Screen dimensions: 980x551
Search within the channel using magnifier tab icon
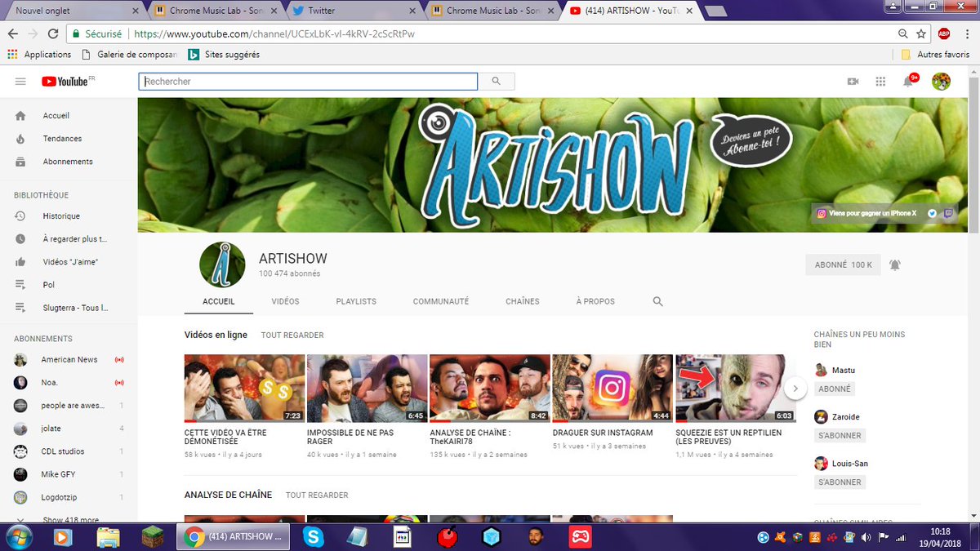click(658, 301)
